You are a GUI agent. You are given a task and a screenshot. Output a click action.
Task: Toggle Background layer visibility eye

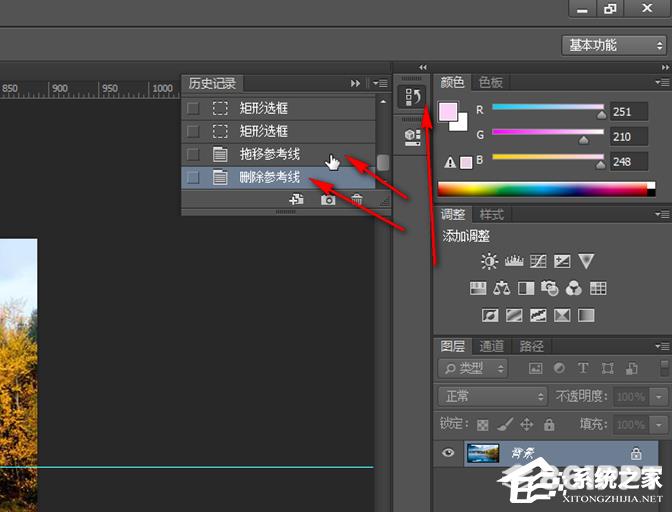pos(448,452)
